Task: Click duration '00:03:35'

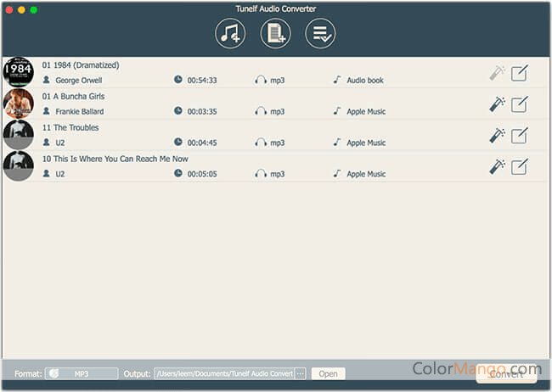Action: pyautogui.click(x=202, y=111)
